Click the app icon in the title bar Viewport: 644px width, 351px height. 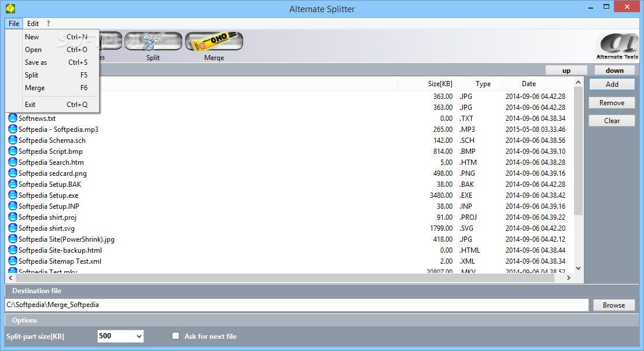10,8
